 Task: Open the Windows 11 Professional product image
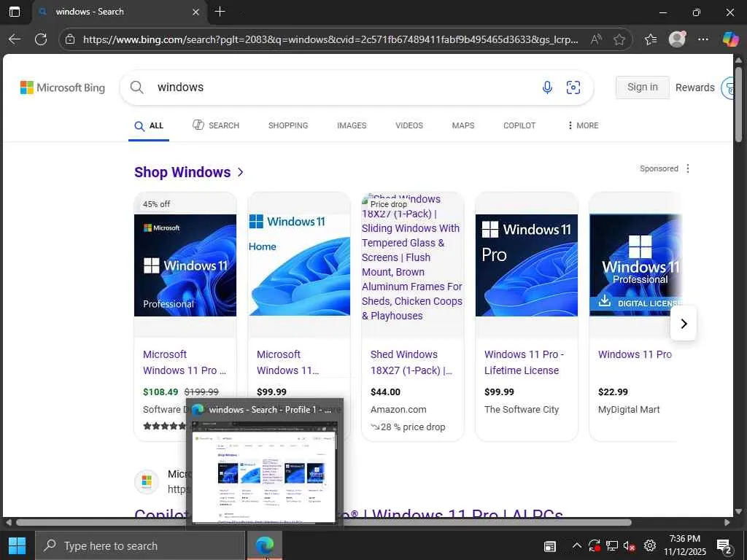tap(185, 265)
